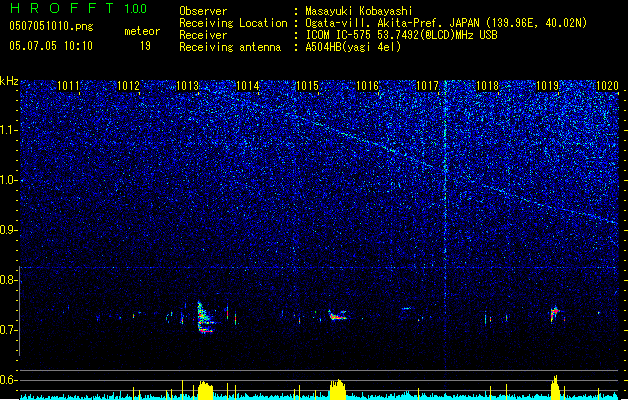Click the 1014 time axis label

pos(248,86)
